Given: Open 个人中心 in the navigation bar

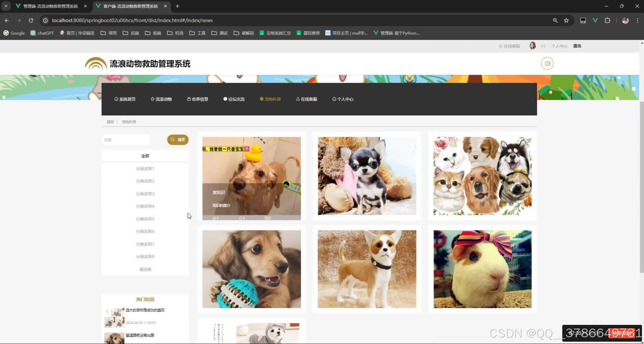Looking at the screenshot, I should click(343, 99).
